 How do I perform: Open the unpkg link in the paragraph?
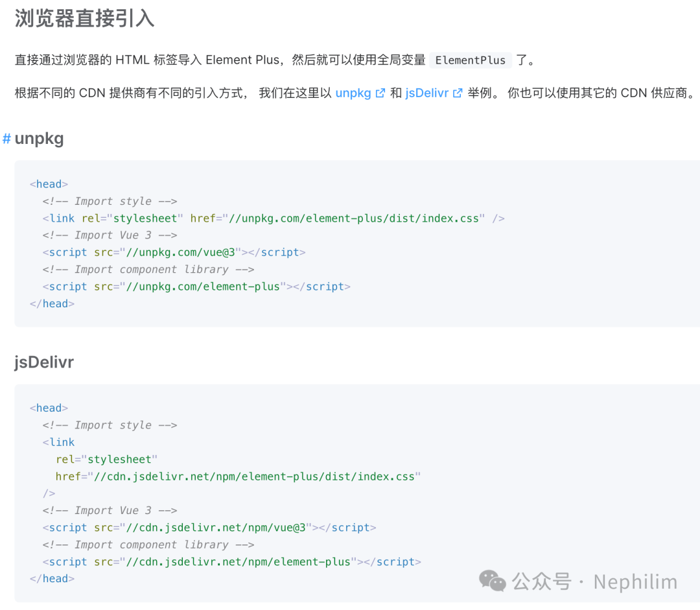(353, 93)
